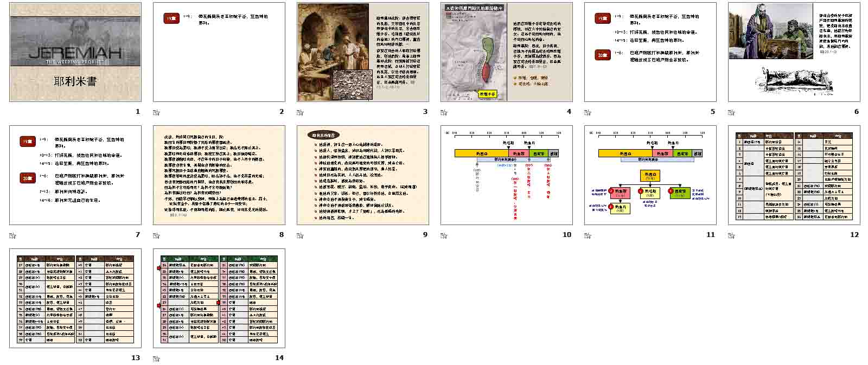Select slide 9 with the bulleted list

tap(363, 175)
